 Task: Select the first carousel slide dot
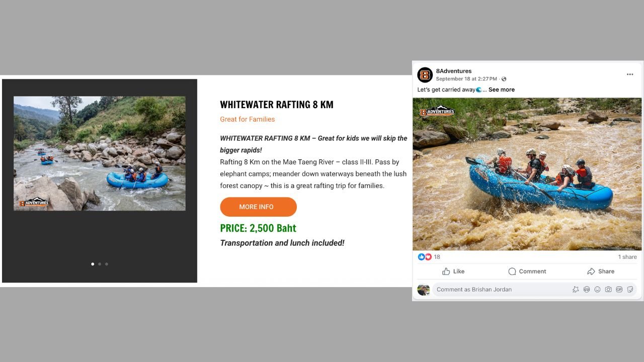click(x=93, y=264)
